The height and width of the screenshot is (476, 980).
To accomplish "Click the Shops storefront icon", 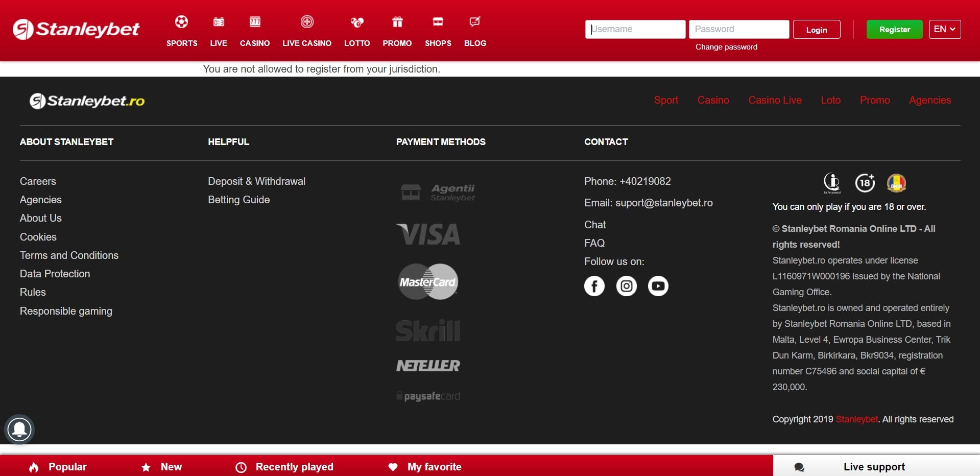I will (438, 21).
